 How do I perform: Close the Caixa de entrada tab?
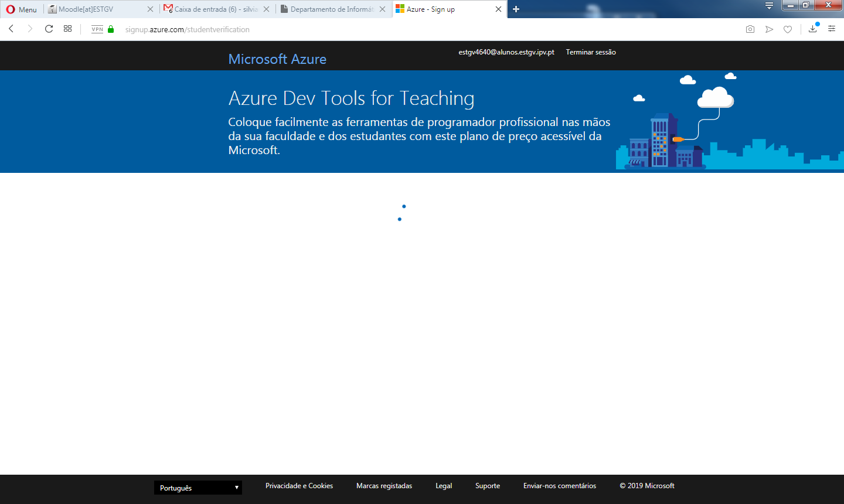click(x=266, y=9)
